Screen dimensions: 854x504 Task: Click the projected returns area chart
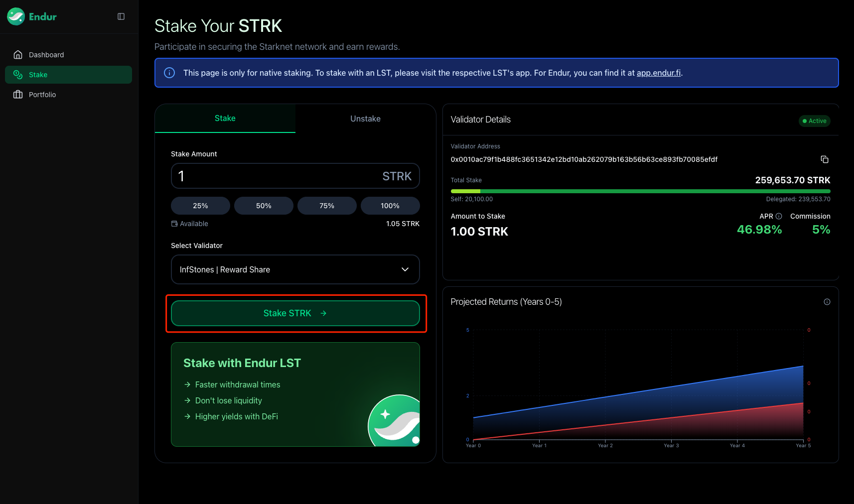638,384
